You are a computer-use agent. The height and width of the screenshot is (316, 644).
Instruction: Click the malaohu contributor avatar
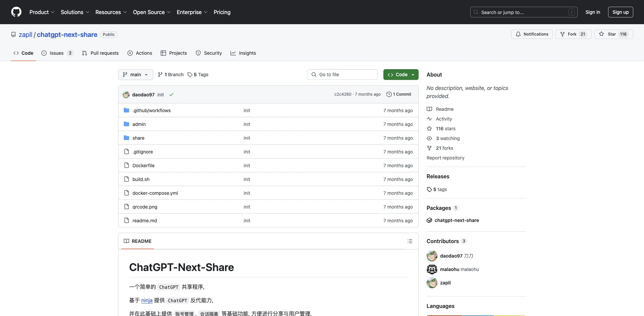click(432, 269)
